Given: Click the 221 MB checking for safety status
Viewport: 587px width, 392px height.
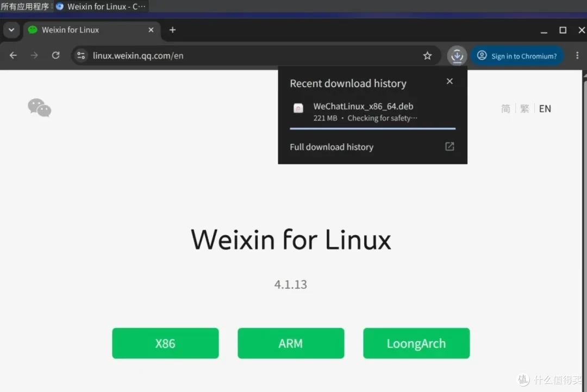Looking at the screenshot, I should (x=365, y=118).
